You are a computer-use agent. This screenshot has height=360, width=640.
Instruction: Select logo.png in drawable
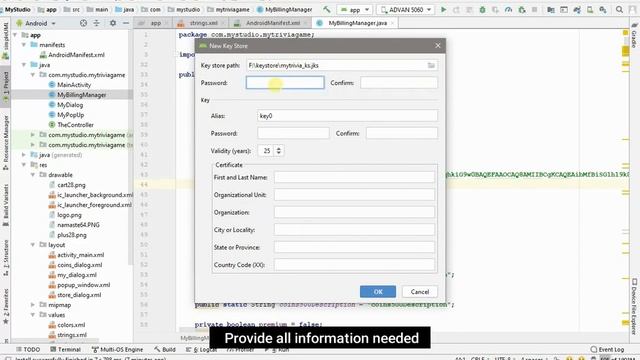click(x=65, y=215)
